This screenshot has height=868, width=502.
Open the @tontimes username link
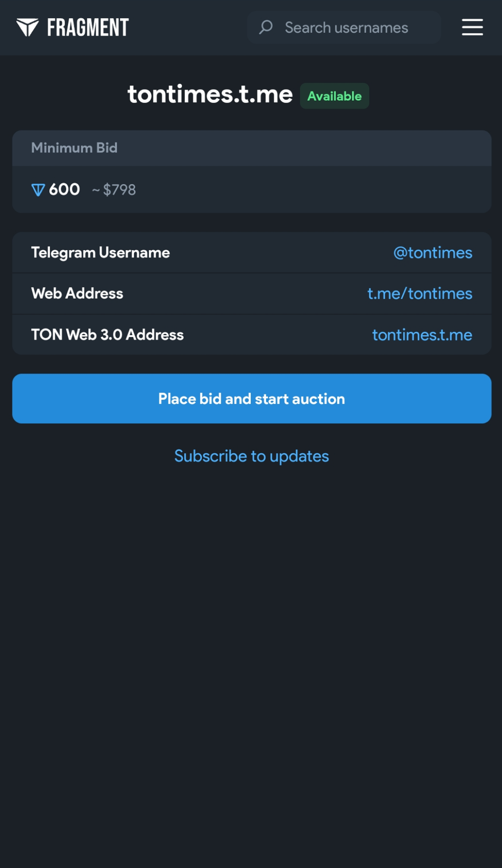433,252
